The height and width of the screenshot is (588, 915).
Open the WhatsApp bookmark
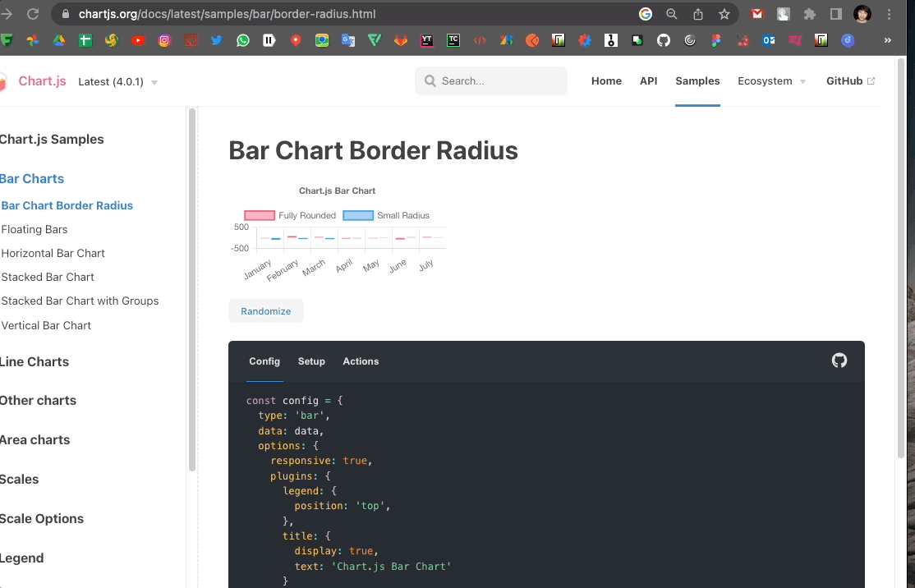243,40
